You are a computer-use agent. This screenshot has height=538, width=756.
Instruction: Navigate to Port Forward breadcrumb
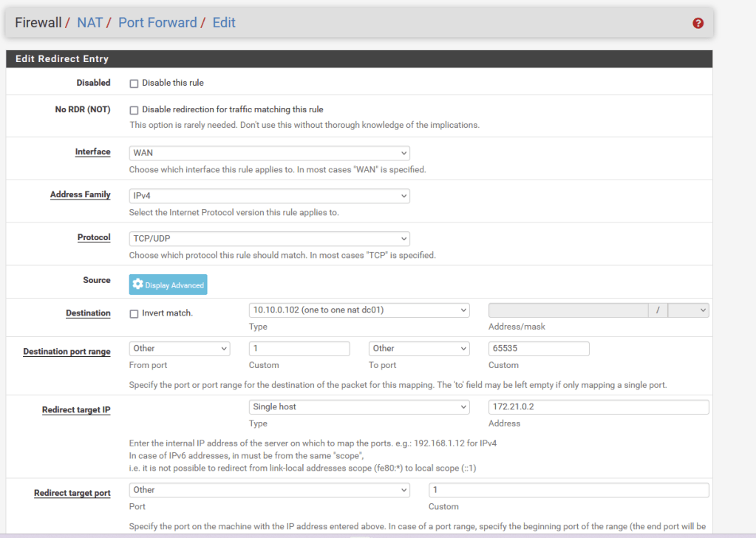(157, 23)
